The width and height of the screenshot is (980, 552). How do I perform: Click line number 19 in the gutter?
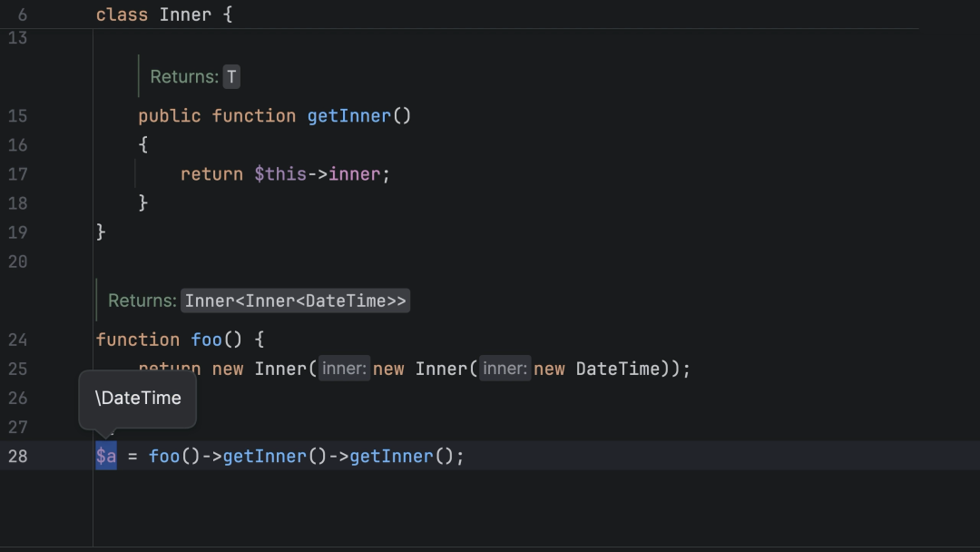[x=17, y=232]
